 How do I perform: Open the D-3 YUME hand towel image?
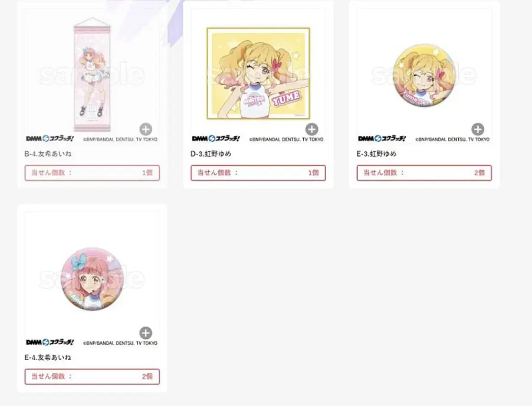tap(258, 73)
